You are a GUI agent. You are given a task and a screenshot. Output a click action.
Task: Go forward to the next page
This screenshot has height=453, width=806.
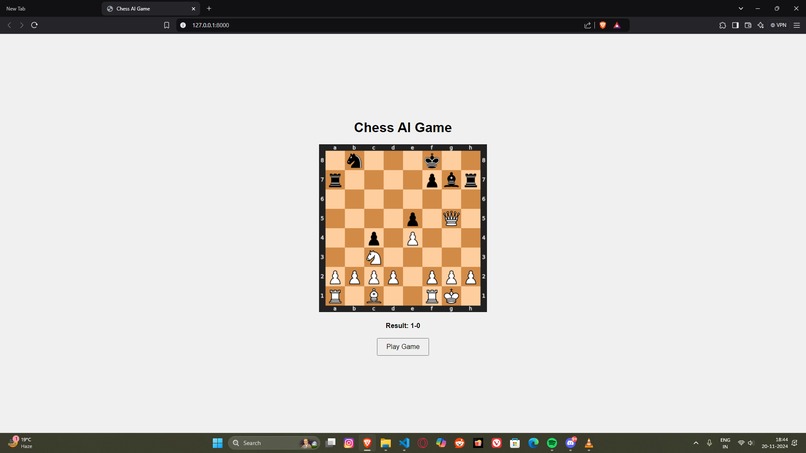tap(22, 25)
